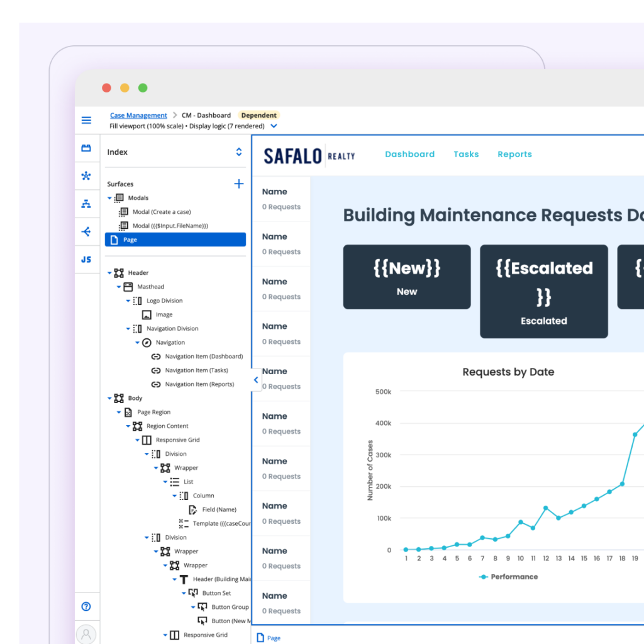This screenshot has height=644, width=644.
Task: Click the Dependent badge
Action: coord(258,116)
